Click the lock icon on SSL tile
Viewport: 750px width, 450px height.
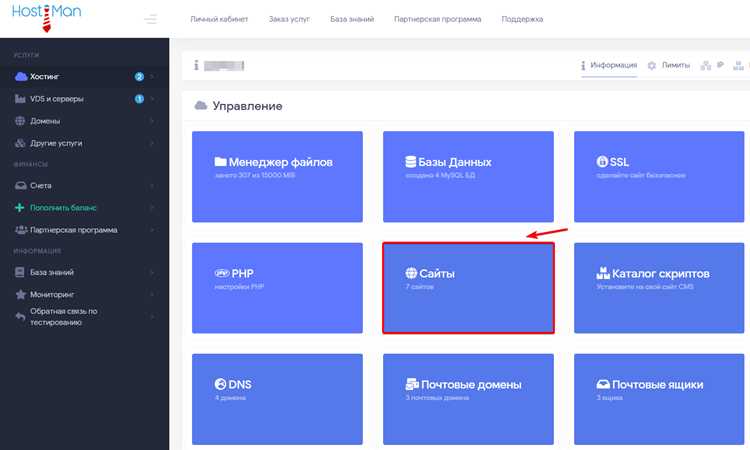602,162
